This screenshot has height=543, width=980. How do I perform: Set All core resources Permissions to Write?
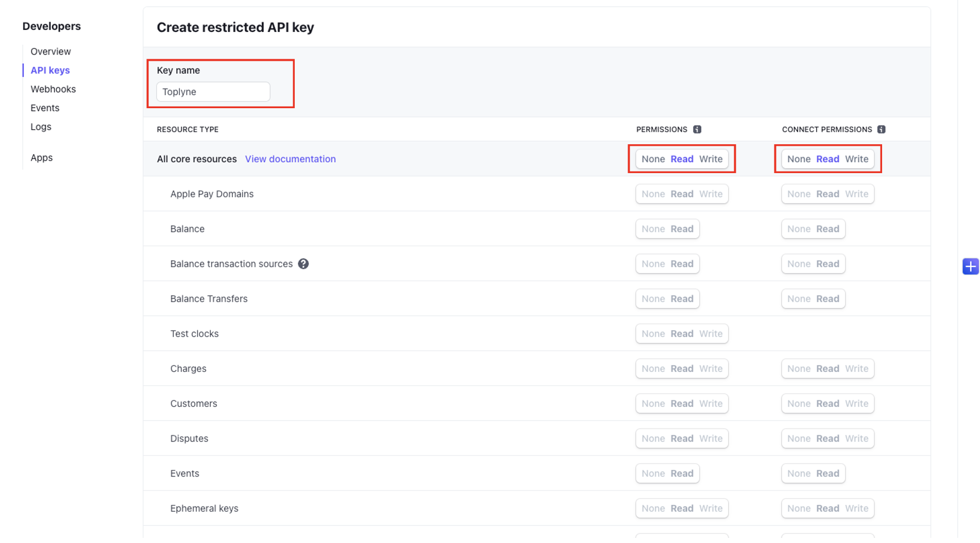click(711, 159)
